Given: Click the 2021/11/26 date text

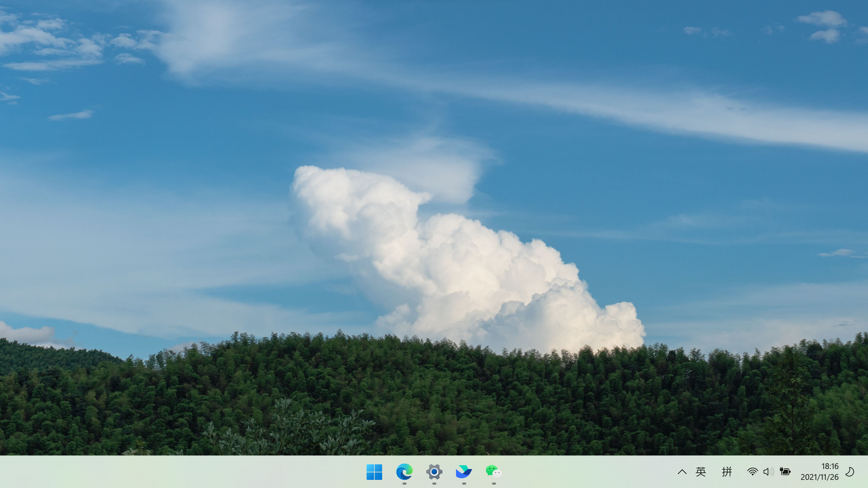Looking at the screenshot, I should 820,477.
